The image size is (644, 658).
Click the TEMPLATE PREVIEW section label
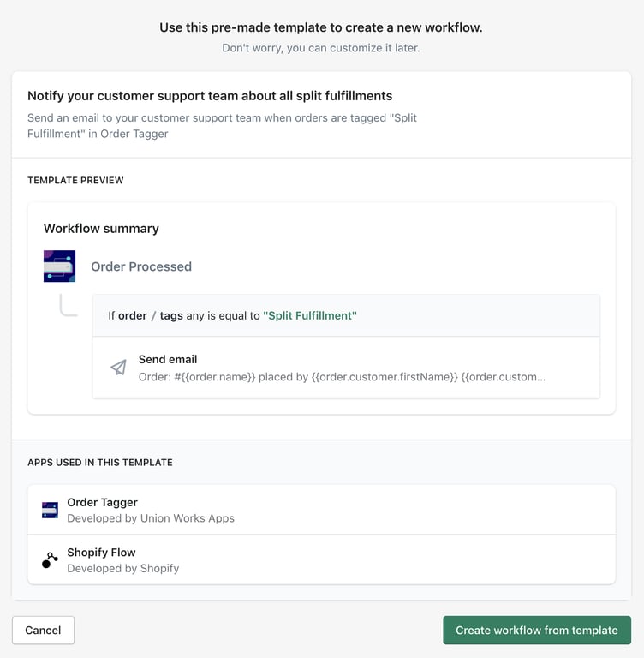coord(75,180)
